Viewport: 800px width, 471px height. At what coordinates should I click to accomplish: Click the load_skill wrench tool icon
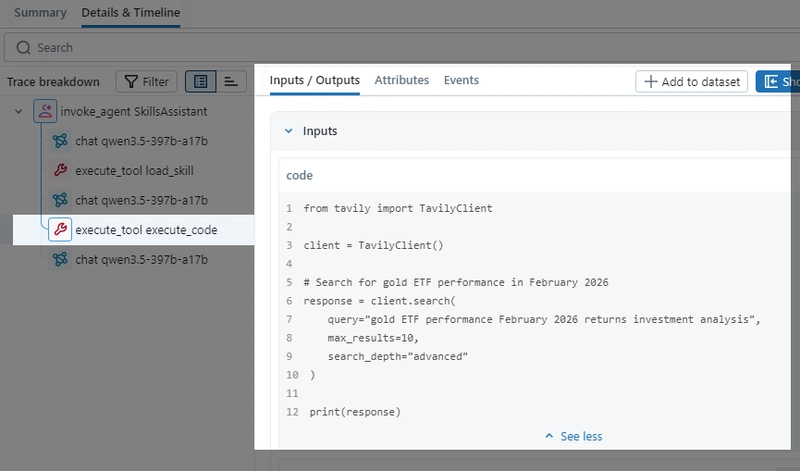click(x=60, y=171)
